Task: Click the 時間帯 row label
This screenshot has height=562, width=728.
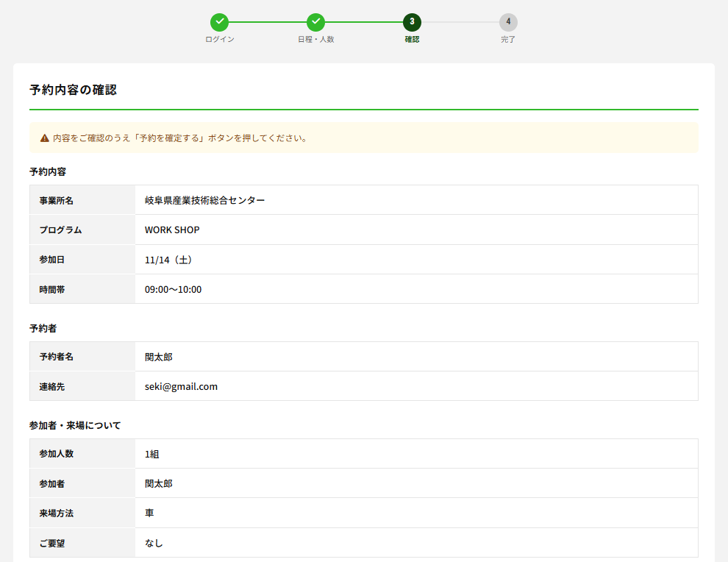Action: coord(52,289)
